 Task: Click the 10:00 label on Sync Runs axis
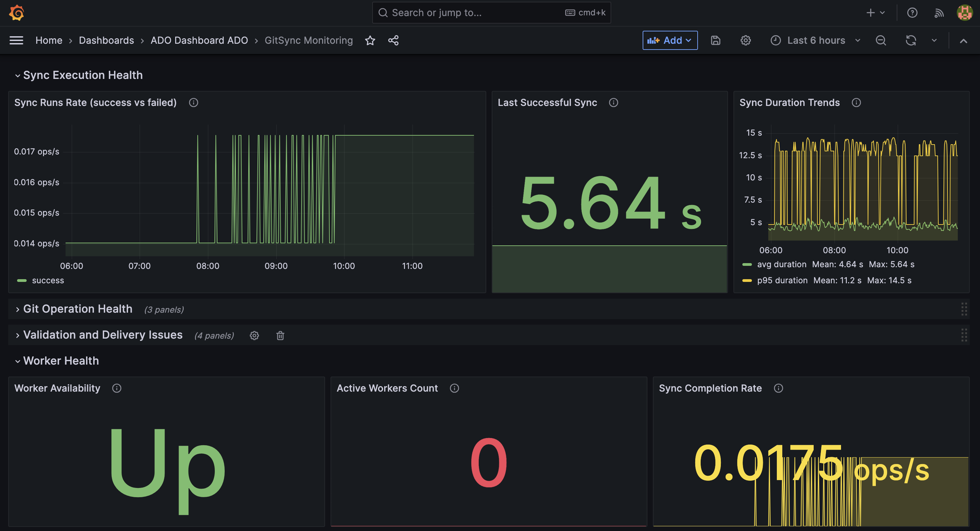pos(344,266)
